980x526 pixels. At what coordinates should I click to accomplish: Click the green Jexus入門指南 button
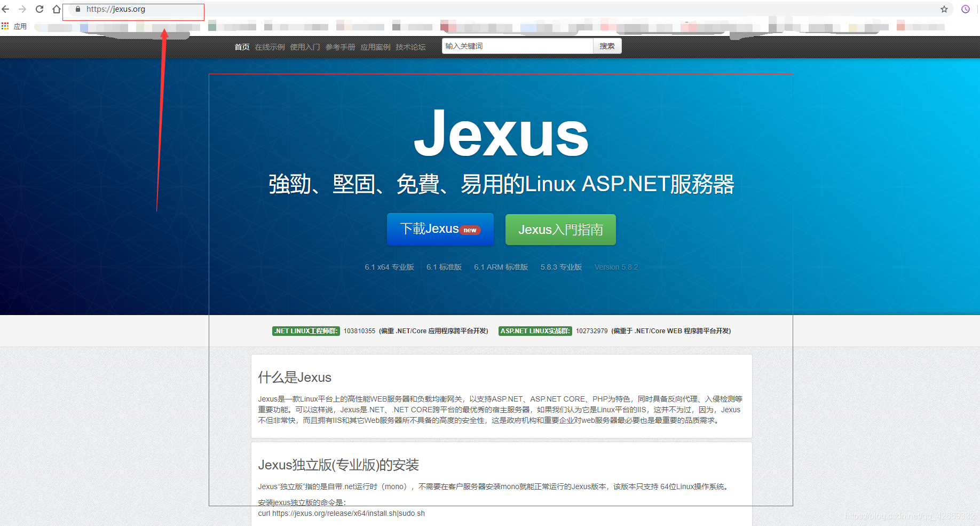[560, 230]
